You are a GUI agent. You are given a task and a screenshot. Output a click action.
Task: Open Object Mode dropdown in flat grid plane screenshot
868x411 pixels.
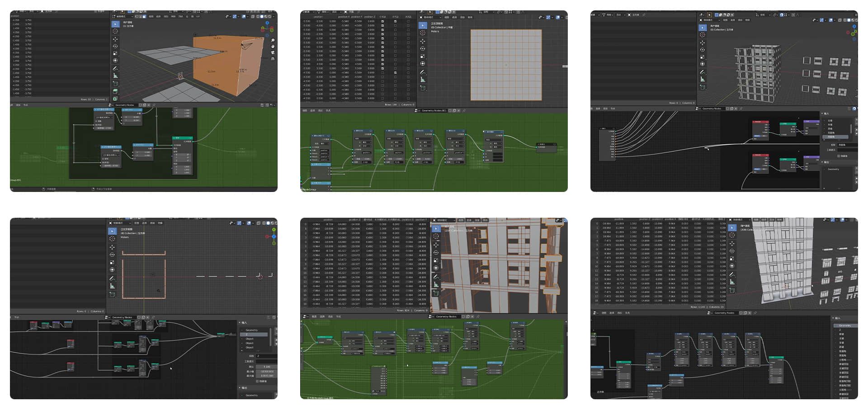[430, 17]
